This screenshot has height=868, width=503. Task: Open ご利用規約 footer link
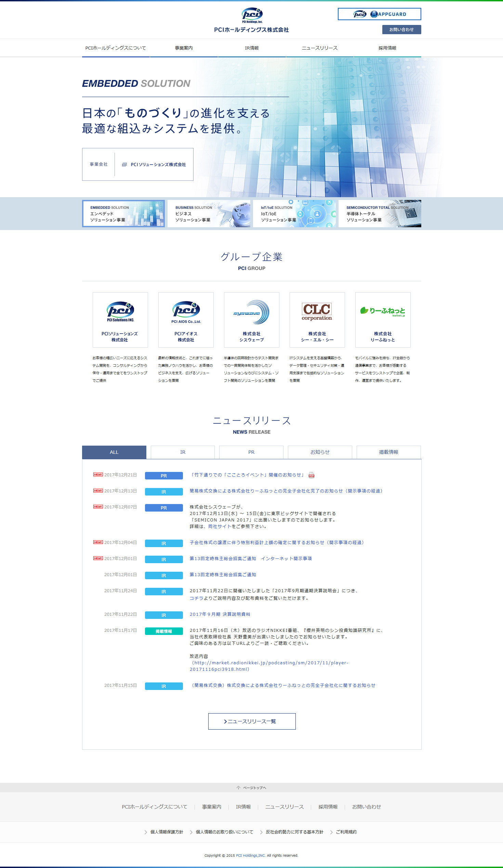coord(346,832)
